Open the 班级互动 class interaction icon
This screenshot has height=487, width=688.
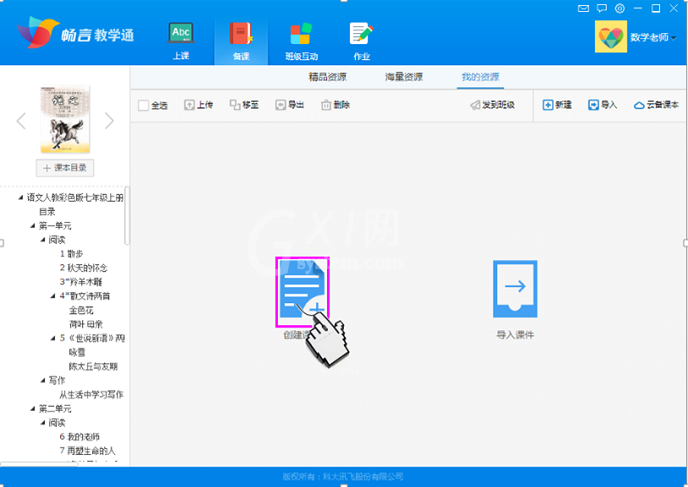pyautogui.click(x=301, y=41)
